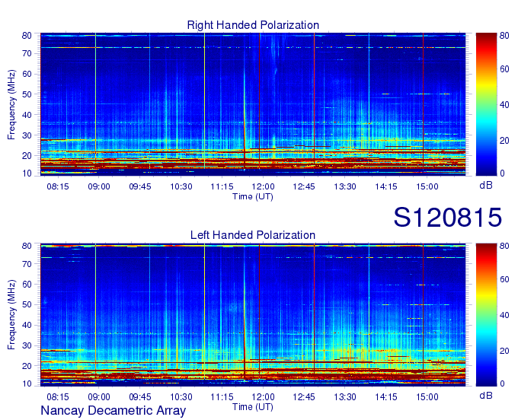Screen dimensions: 518x420
Task: Click the 'Nancay Decametric Array' caption
Action: tap(114, 410)
